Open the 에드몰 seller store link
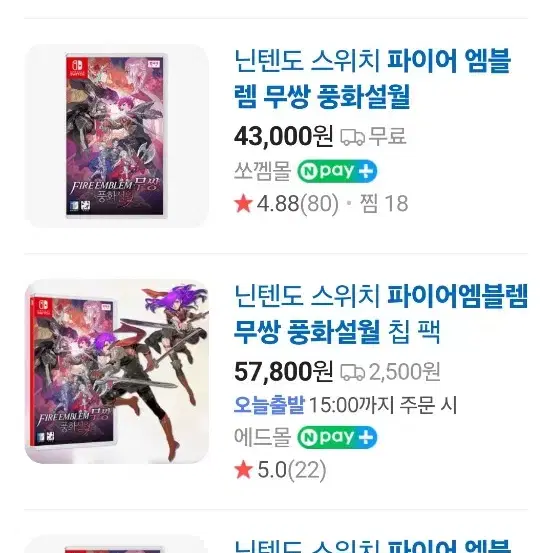 click(x=262, y=437)
